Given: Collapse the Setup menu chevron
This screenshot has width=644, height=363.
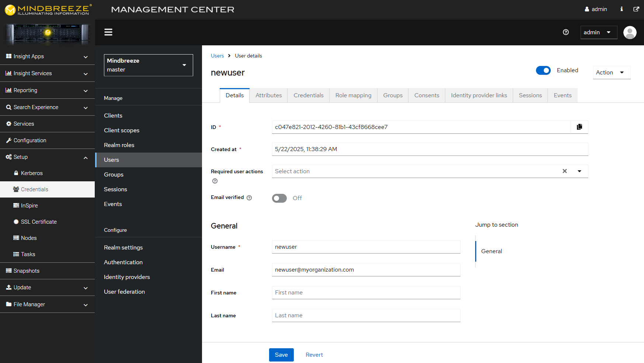Looking at the screenshot, I should click(86, 157).
